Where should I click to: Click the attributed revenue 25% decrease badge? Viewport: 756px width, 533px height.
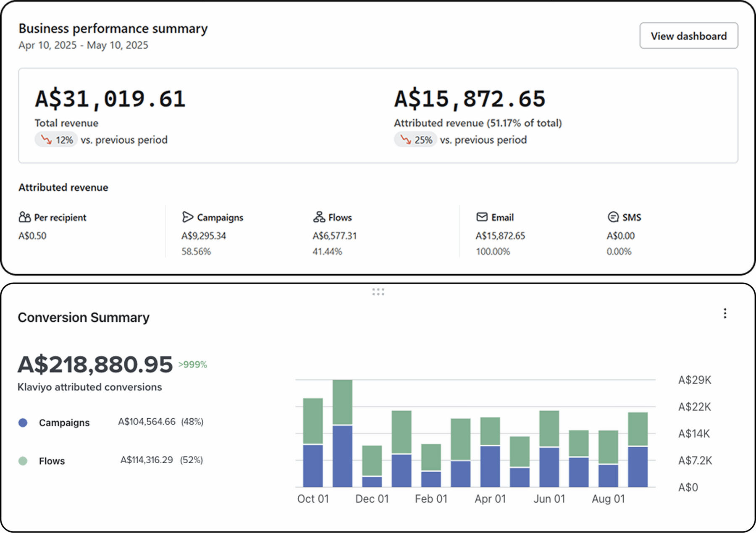click(415, 140)
